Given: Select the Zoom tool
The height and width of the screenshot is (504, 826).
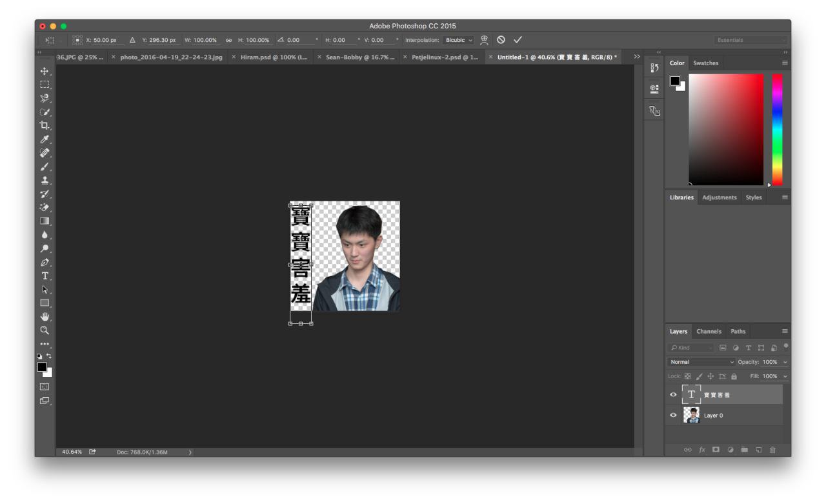Looking at the screenshot, I should (45, 330).
